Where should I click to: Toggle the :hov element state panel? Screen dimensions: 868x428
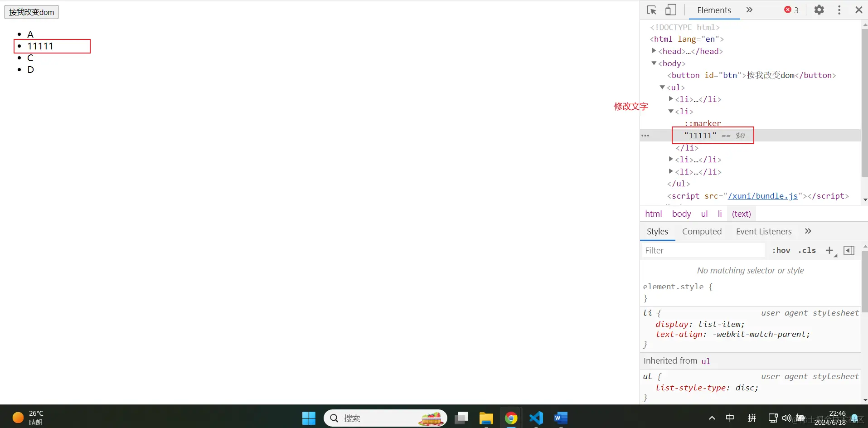click(781, 250)
